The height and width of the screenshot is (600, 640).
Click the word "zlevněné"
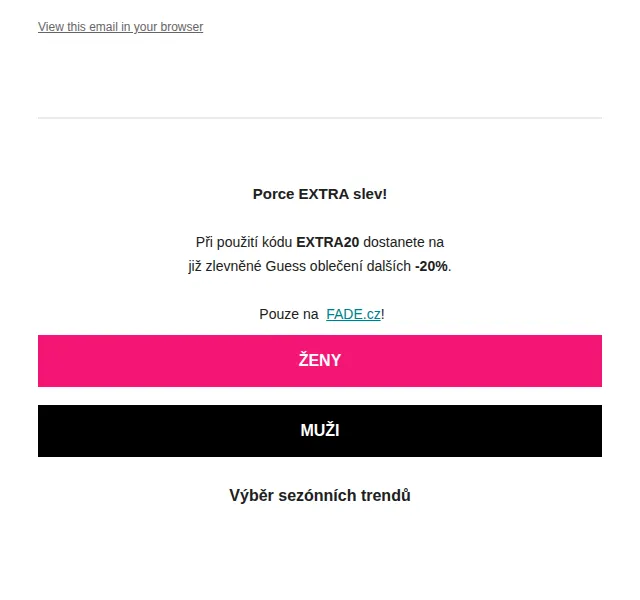tap(233, 266)
